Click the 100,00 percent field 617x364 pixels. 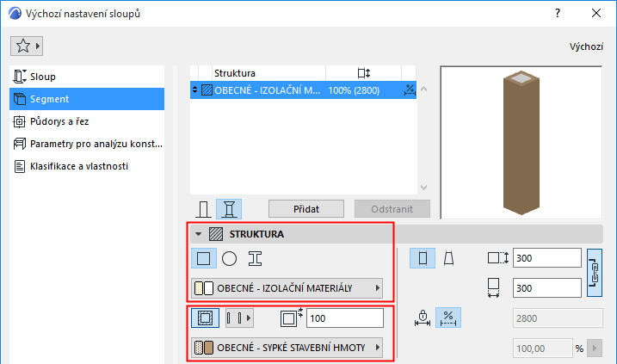pos(543,349)
